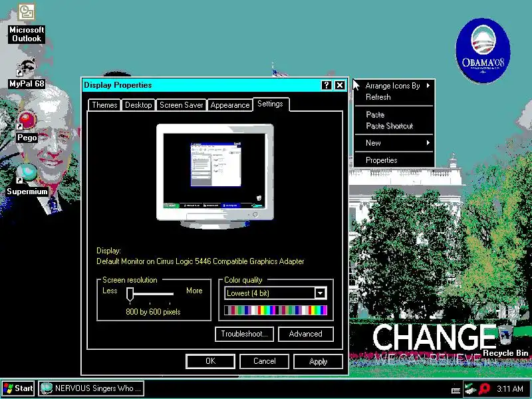
Task: Select the Pego desktop shortcut
Action: [27, 127]
